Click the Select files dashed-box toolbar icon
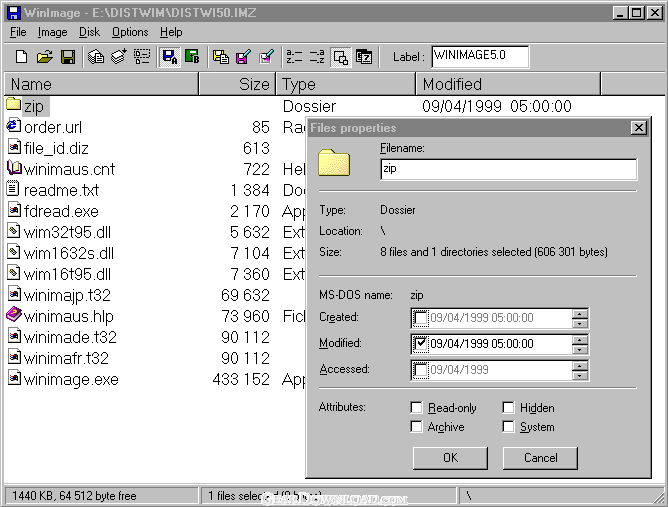The width and height of the screenshot is (668, 507). point(142,57)
